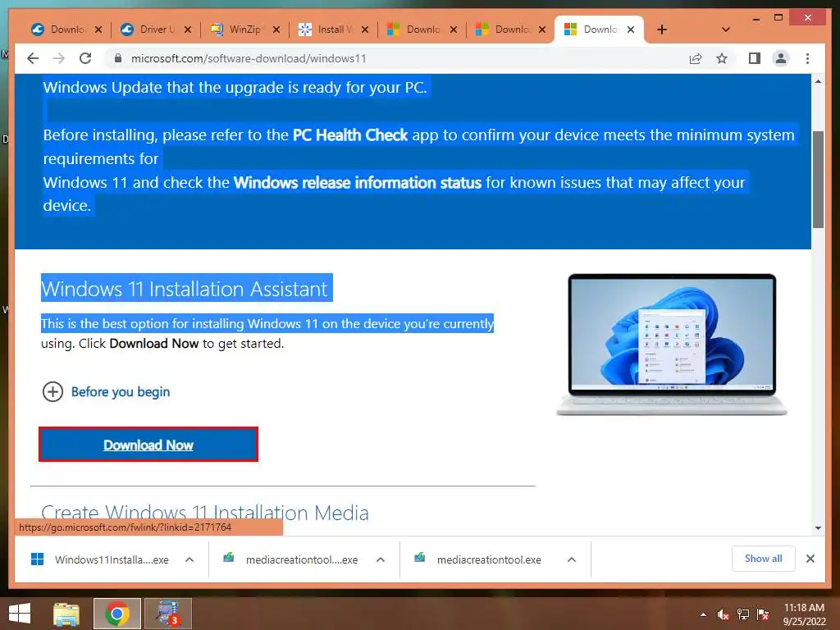Click the address bar URL

(x=249, y=58)
